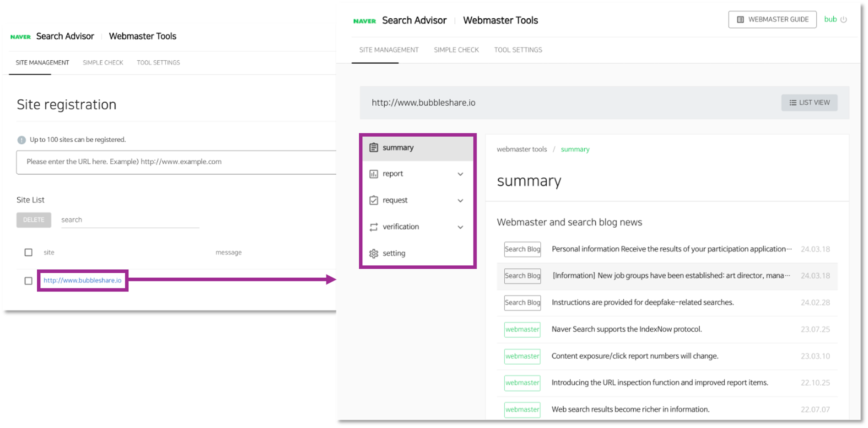Click the 'message' column header
This screenshot has height=428, width=868.
click(x=229, y=252)
